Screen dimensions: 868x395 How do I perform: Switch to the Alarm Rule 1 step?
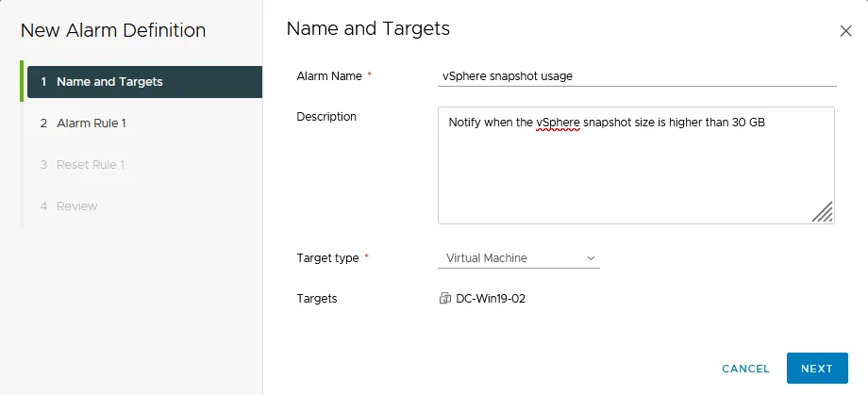coord(91,123)
